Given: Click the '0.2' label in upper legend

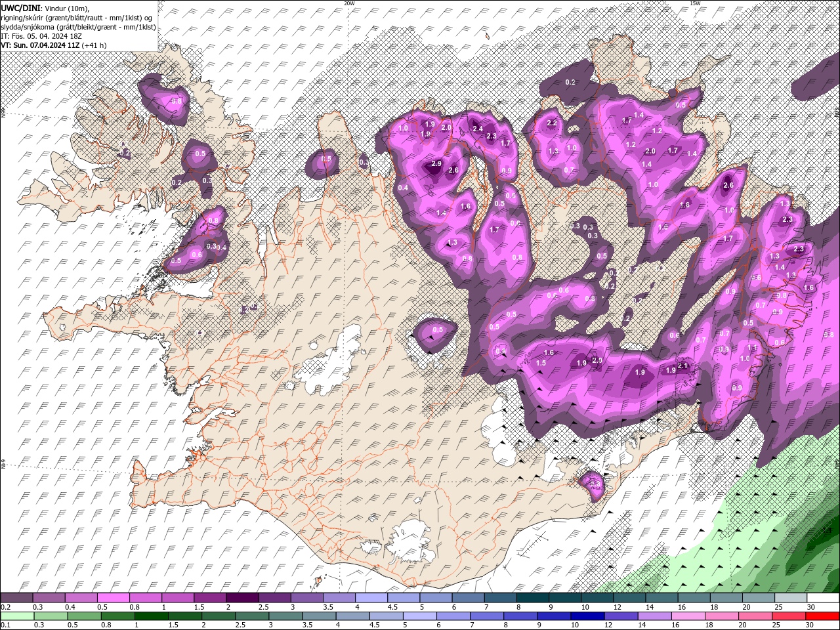Looking at the screenshot, I should 6,607.
